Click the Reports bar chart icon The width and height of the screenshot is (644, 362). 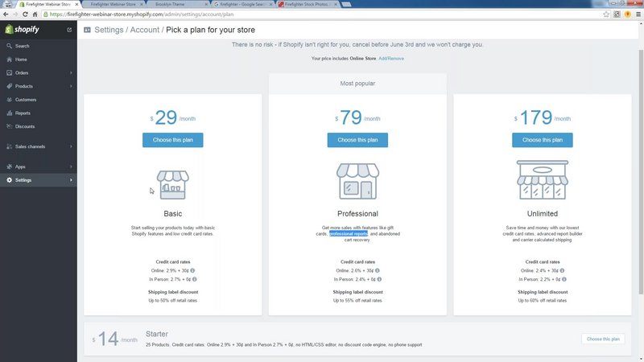(x=9, y=113)
